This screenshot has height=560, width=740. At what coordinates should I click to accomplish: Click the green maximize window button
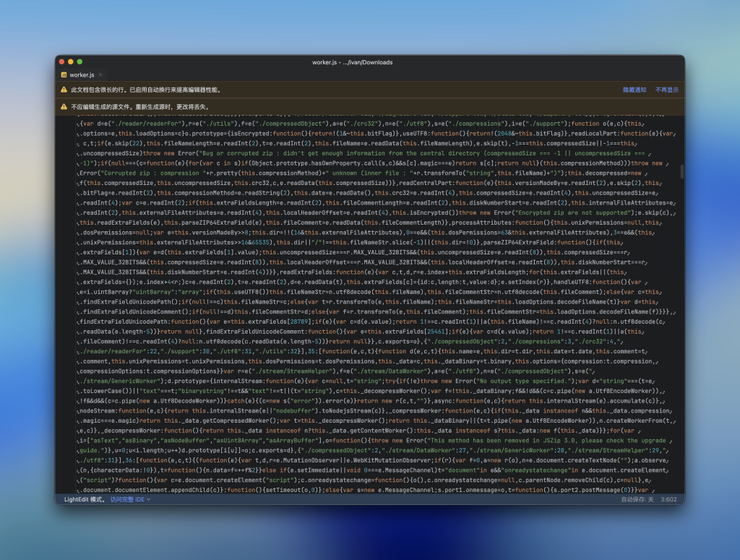pos(80,62)
